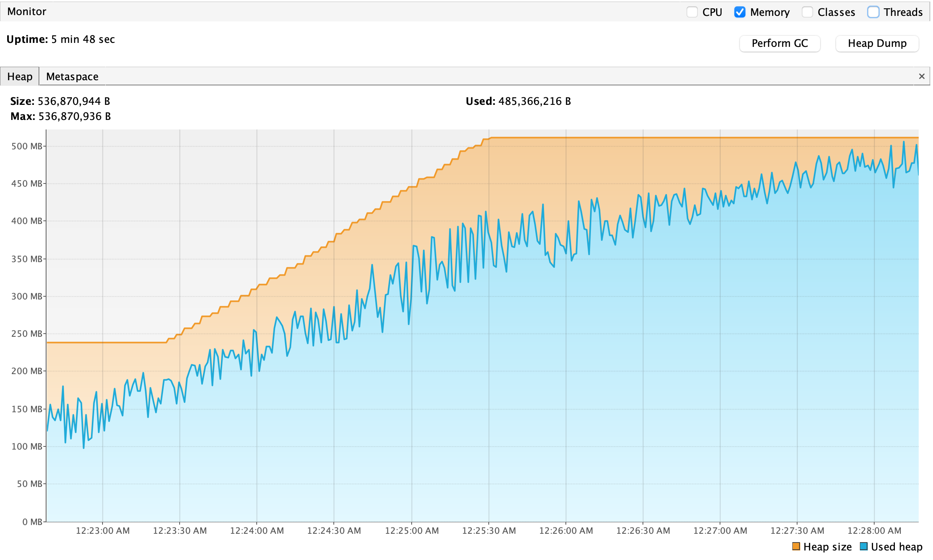Click the 12:28:00 AM time axis label
Image resolution: width=933 pixels, height=560 pixels.
coord(874,531)
